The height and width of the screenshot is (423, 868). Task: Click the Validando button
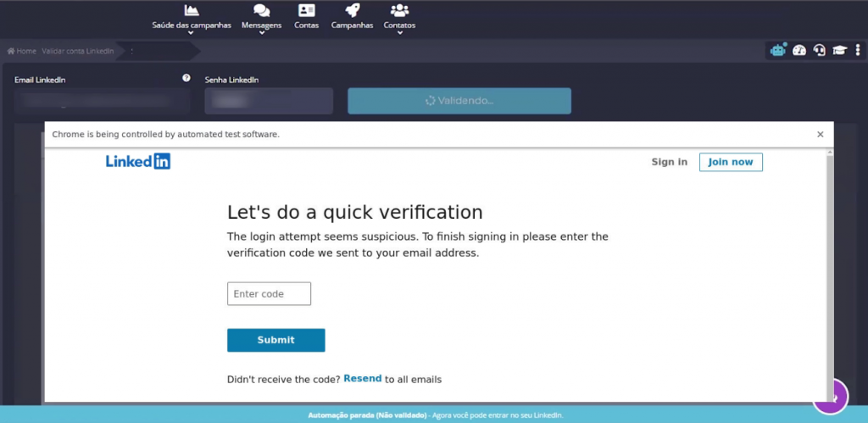(x=459, y=101)
